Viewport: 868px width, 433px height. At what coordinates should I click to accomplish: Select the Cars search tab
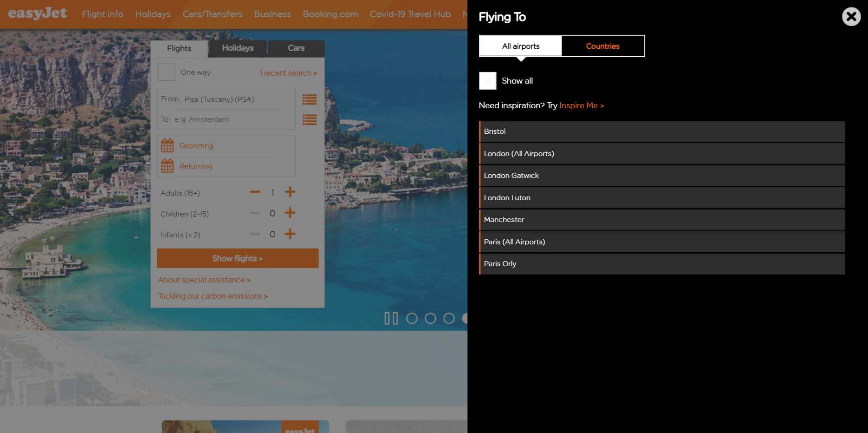pos(296,48)
